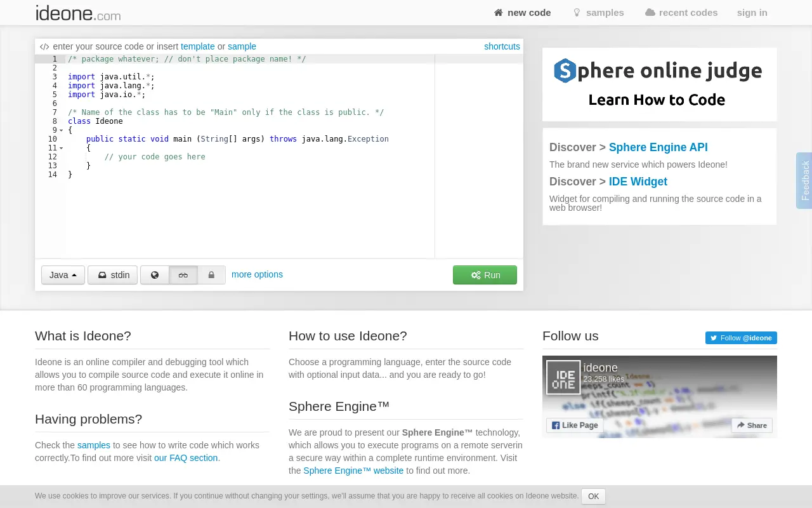Run the code with the green Run button

[x=485, y=275]
